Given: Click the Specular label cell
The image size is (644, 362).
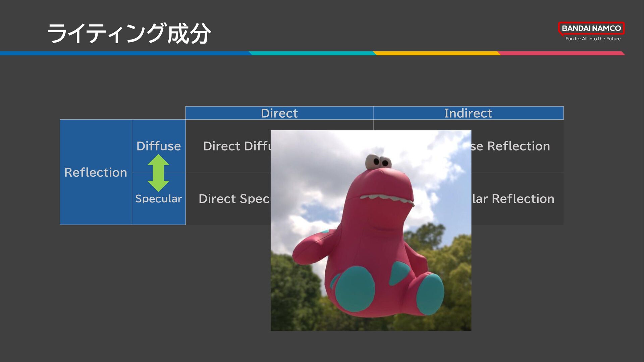Looking at the screenshot, I should 159,199.
